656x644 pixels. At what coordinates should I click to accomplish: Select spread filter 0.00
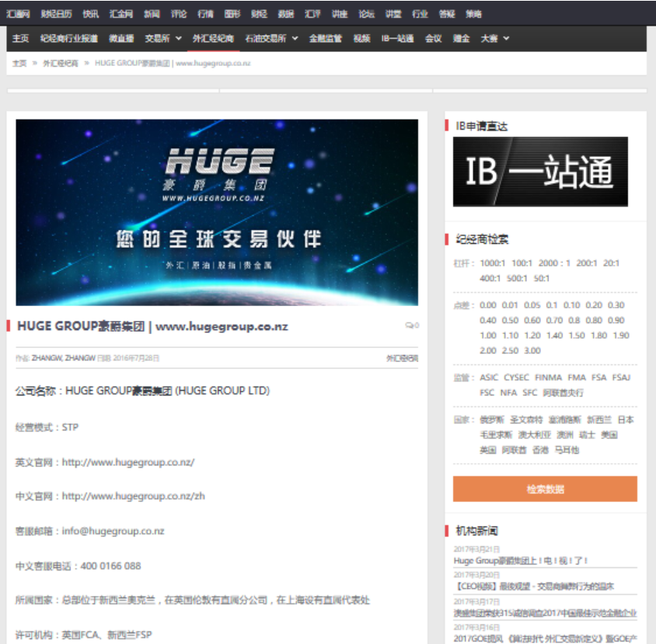point(488,305)
